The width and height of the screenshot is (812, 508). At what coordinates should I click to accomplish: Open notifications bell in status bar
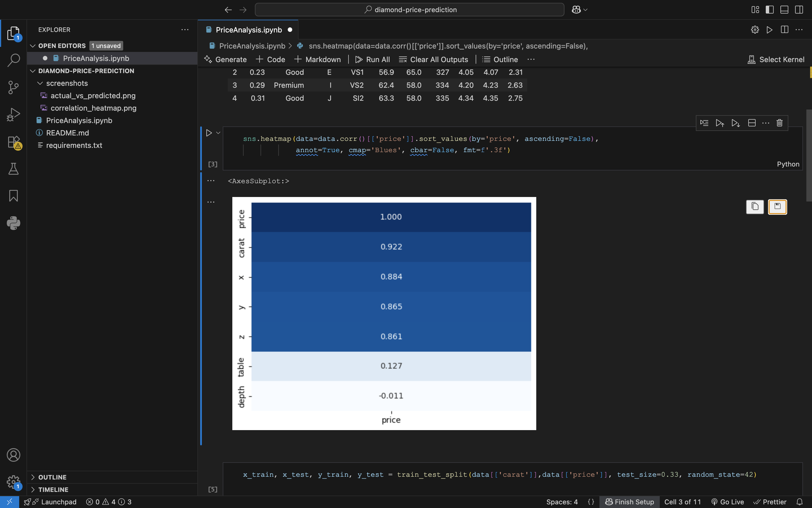pos(800,502)
